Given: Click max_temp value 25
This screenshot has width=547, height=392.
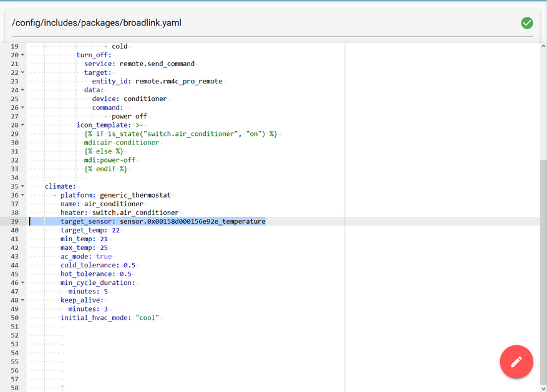Looking at the screenshot, I should pyautogui.click(x=104, y=248).
